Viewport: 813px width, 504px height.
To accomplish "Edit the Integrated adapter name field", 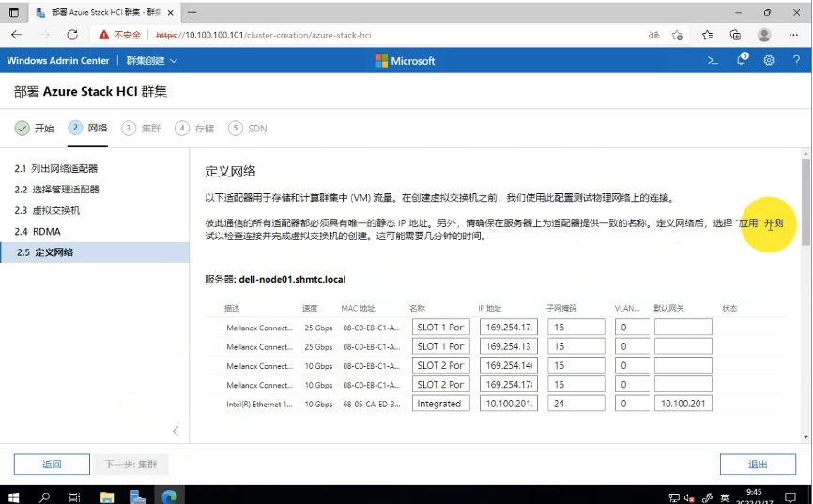I will coord(440,404).
